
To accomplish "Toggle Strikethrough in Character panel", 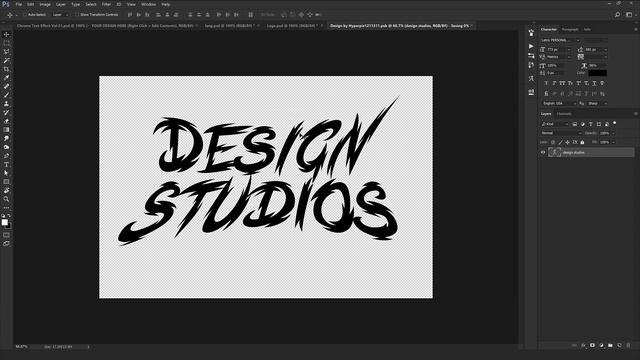I will (x=602, y=83).
